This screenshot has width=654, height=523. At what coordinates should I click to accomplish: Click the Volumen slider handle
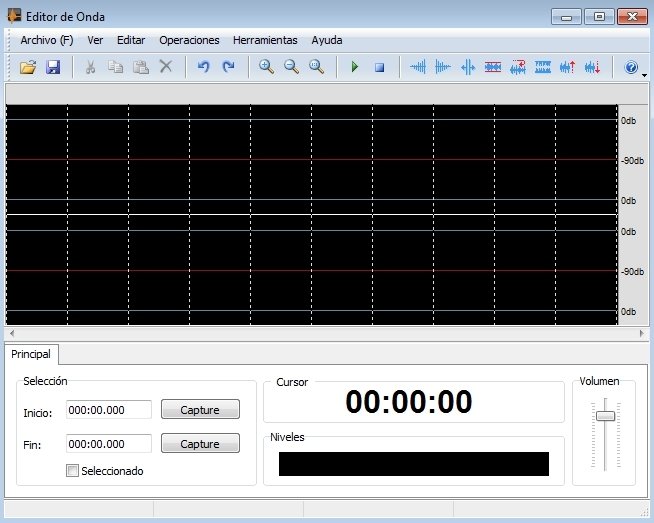605,416
